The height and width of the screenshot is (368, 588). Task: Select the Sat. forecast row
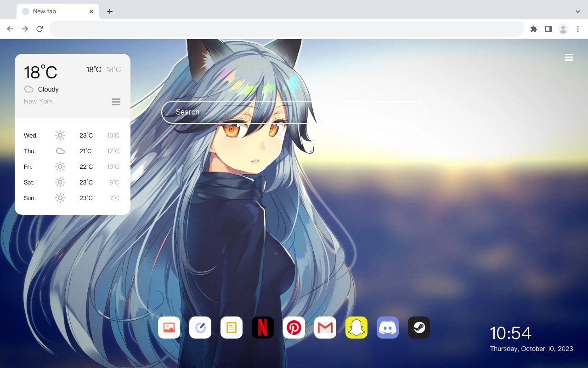(x=73, y=182)
